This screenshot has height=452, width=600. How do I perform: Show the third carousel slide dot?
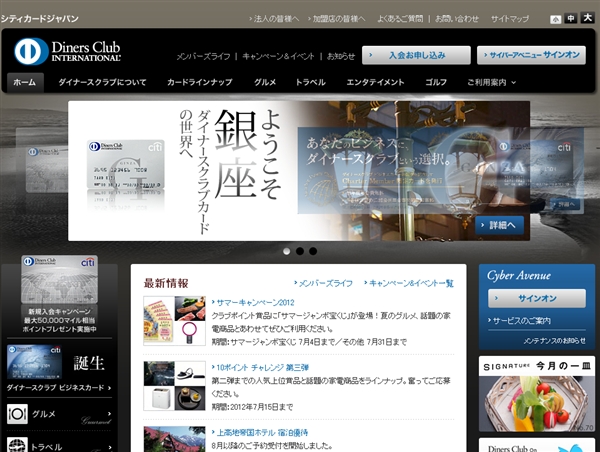click(313, 251)
